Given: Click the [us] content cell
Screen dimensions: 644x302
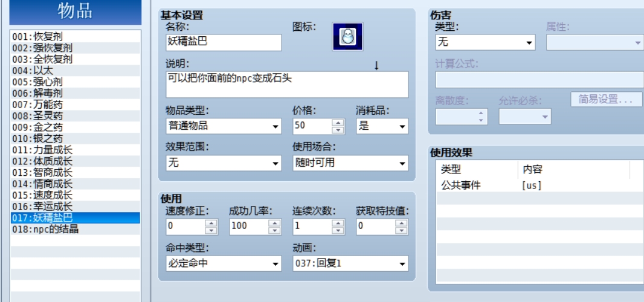Looking at the screenshot, I should click(532, 185).
